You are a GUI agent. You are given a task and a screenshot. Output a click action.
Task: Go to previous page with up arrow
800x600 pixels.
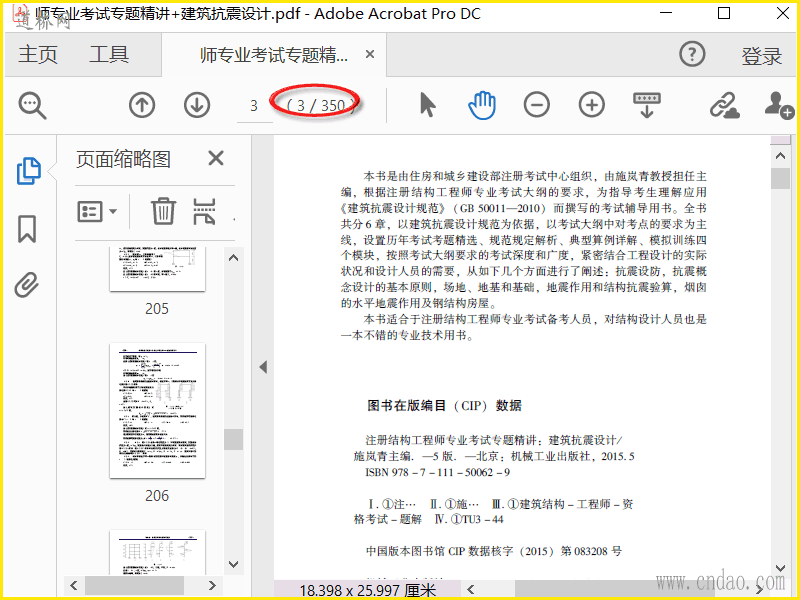click(x=142, y=106)
